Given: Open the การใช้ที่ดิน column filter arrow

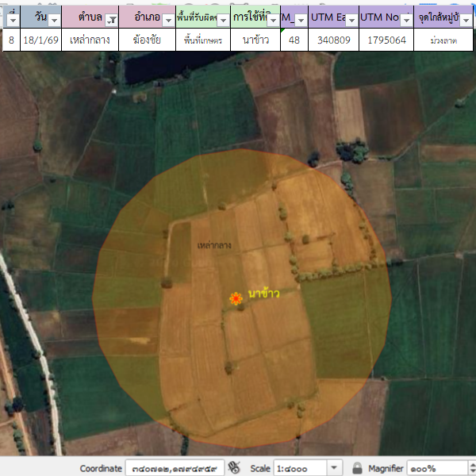Looking at the screenshot, I should (x=271, y=18).
